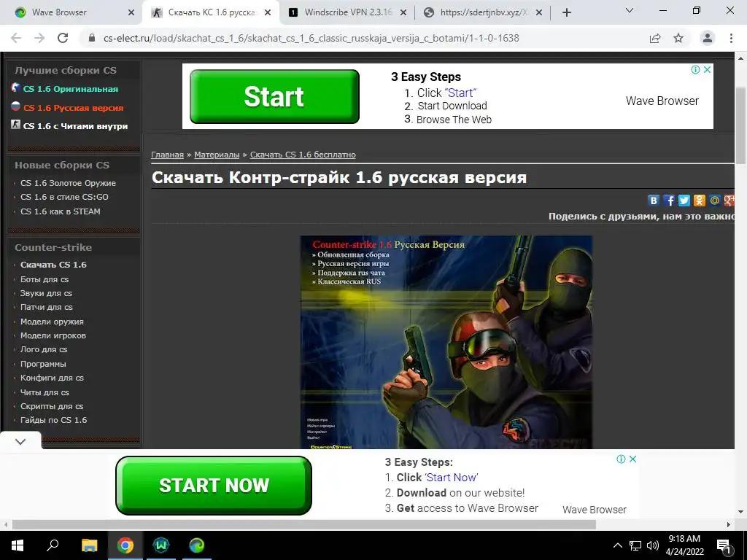The image size is (747, 560).
Task: Switch to sdertjnbv.xyz tab
Action: (x=484, y=13)
